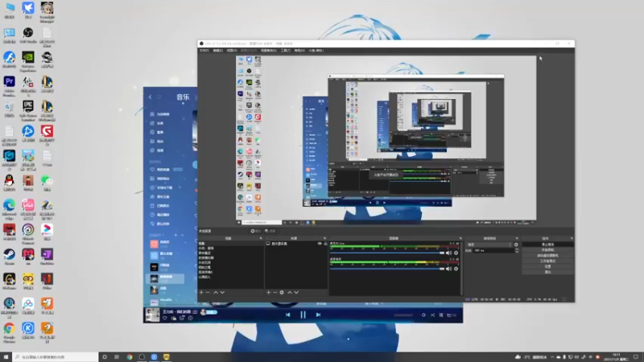The height and width of the screenshot is (362, 644).
Task: Move scene down in OBS scenes panel
Action: [x=222, y=292]
